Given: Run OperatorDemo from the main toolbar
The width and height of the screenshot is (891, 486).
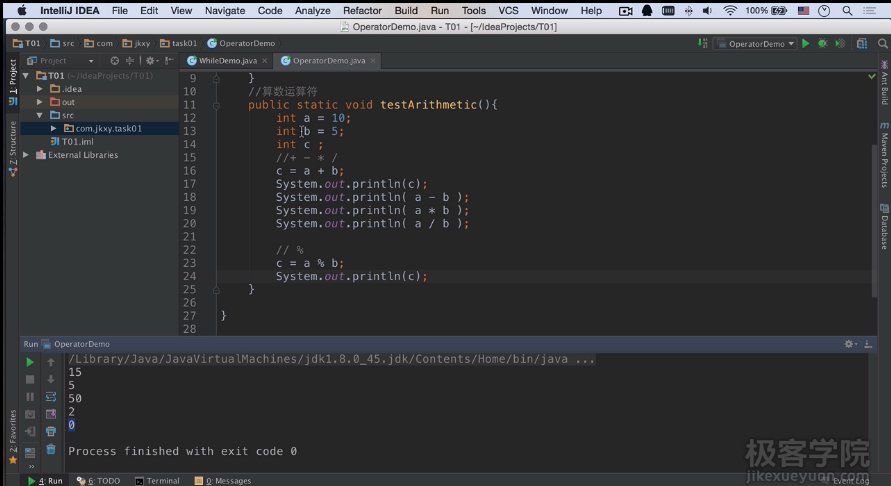Looking at the screenshot, I should (806, 44).
